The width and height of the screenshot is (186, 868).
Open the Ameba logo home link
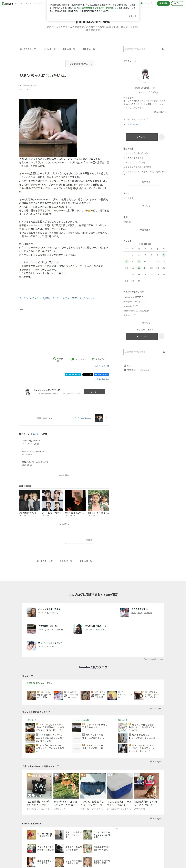(7, 3)
